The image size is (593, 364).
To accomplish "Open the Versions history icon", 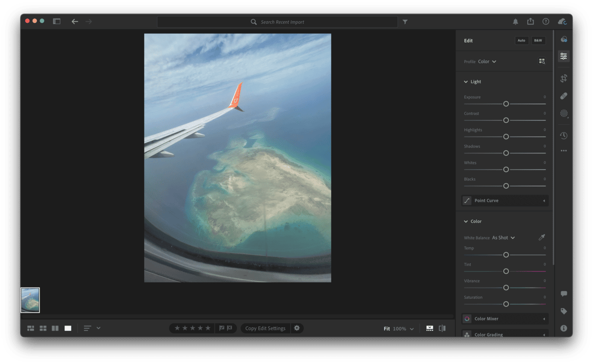I will pos(564,135).
